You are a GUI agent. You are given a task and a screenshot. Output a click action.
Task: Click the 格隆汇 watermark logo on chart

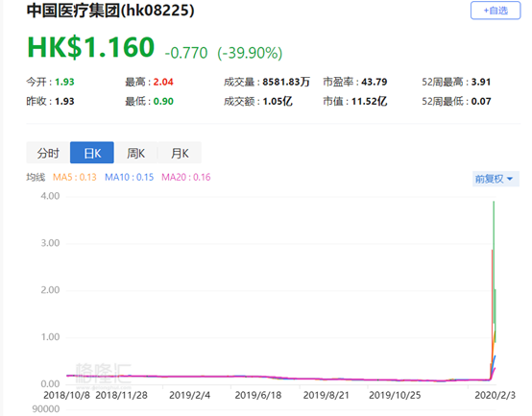coord(103,373)
